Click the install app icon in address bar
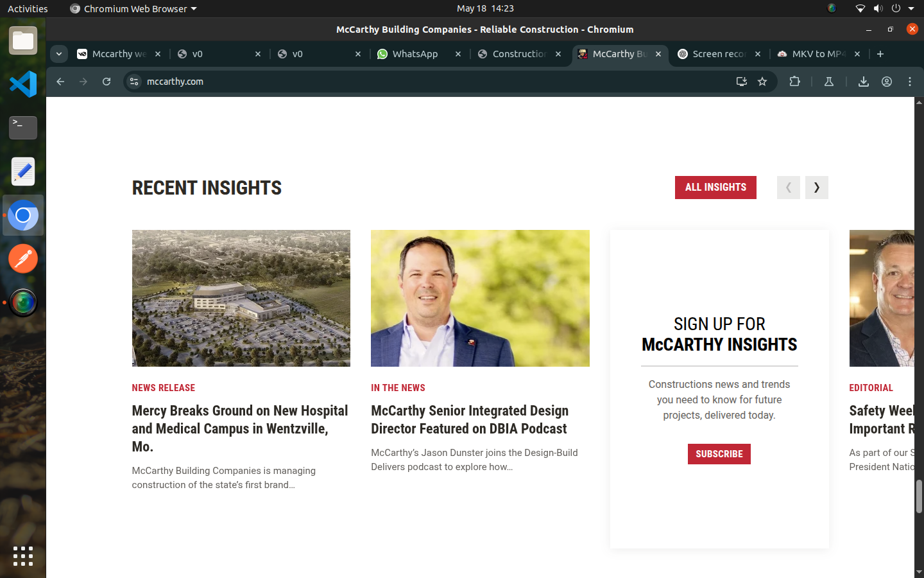 tap(741, 82)
